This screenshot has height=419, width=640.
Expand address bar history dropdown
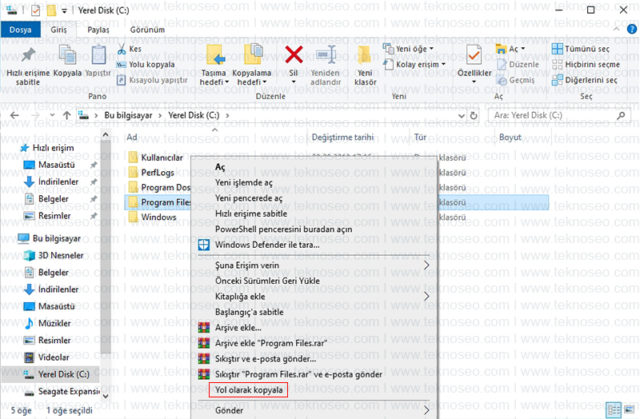coord(461,116)
